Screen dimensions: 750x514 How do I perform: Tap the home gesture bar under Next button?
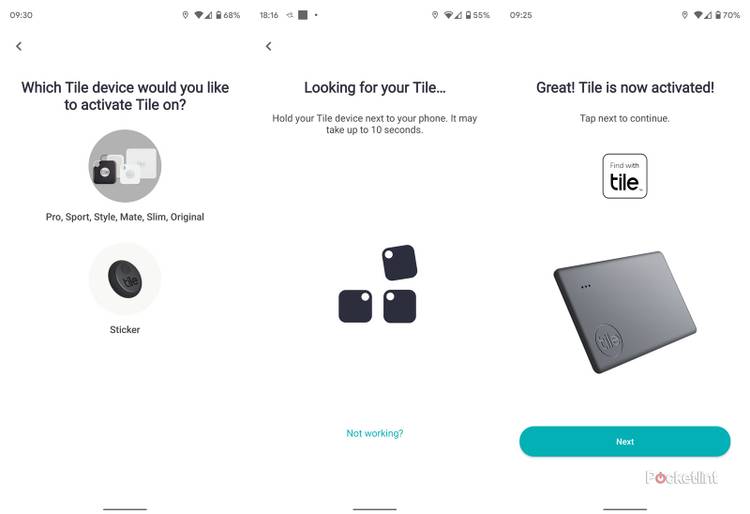coord(625,509)
